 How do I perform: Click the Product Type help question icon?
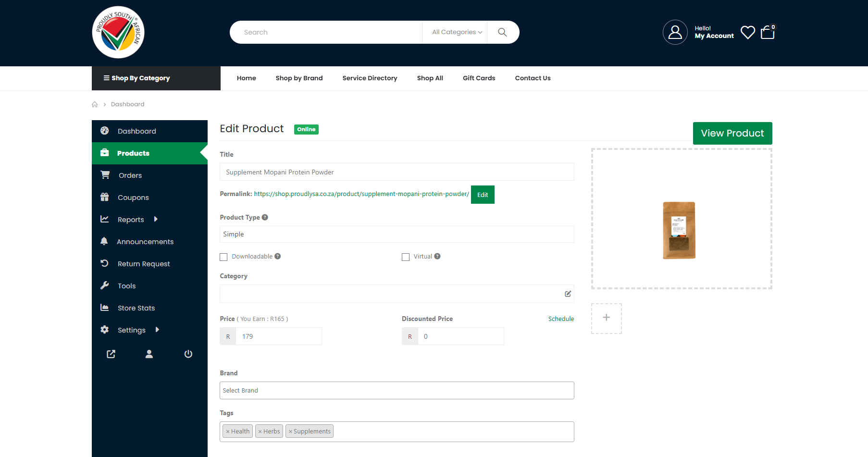click(x=265, y=217)
